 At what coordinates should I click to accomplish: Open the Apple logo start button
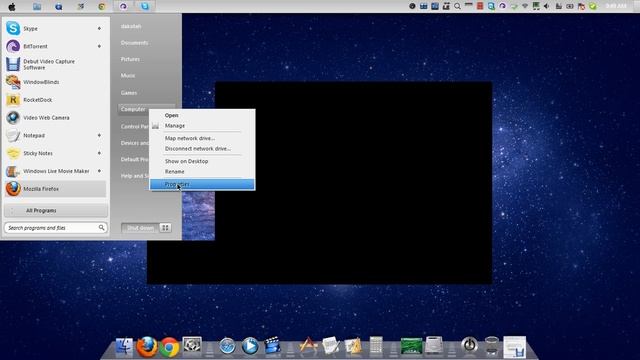[x=12, y=7]
